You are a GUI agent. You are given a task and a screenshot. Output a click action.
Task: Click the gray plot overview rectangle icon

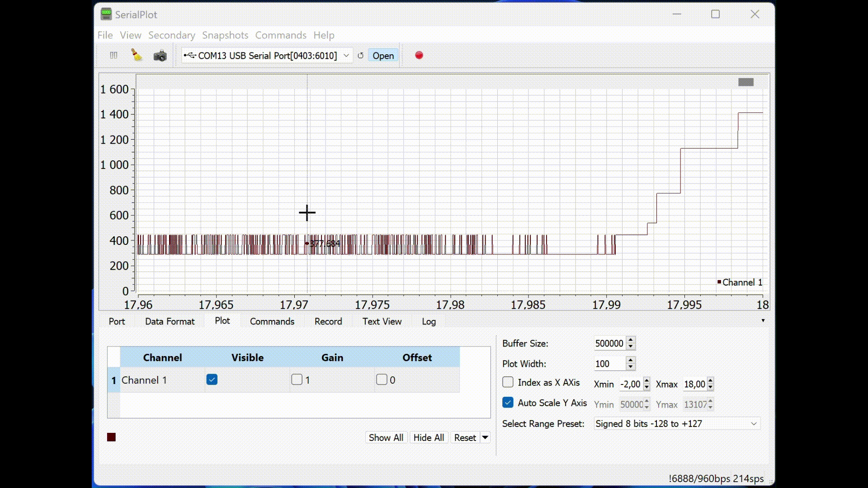coord(745,82)
